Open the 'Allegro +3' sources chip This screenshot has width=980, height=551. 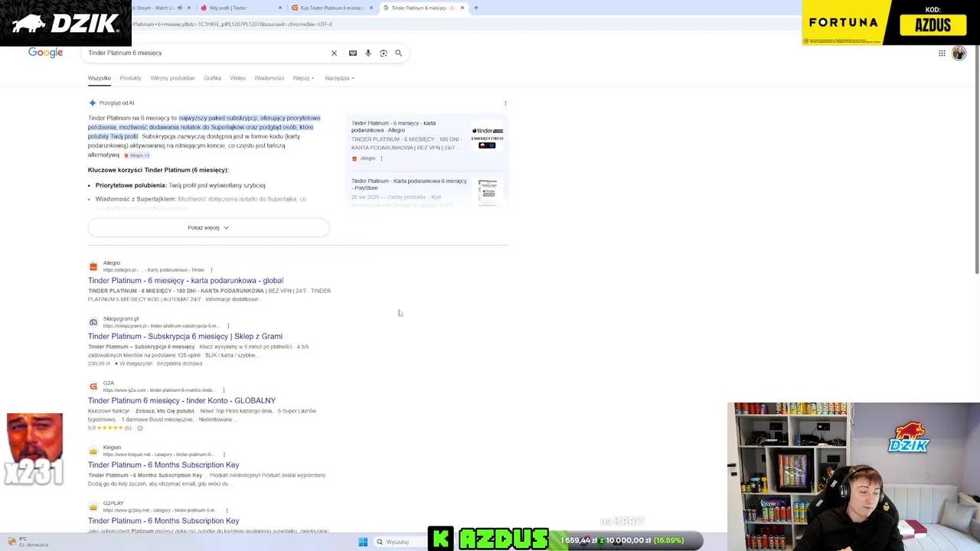[138, 155]
